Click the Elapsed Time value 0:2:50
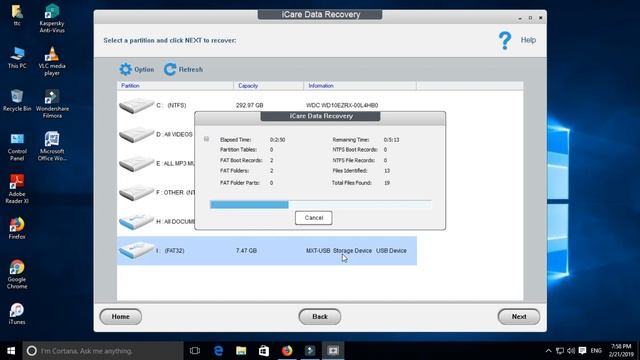 pos(278,140)
